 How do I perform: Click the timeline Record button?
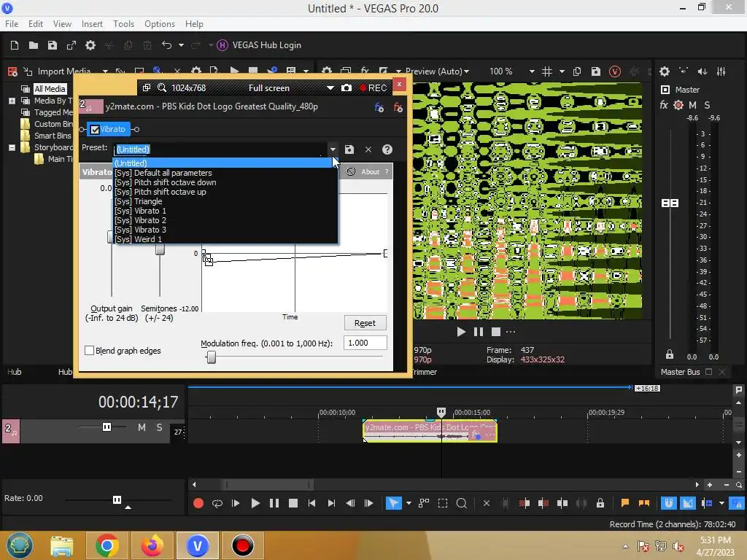198,503
